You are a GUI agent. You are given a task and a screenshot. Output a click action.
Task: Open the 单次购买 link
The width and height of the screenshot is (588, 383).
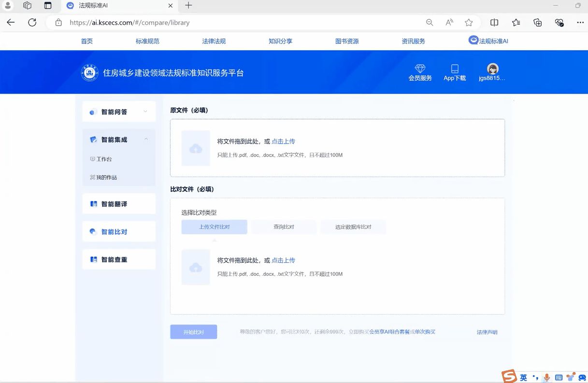[425, 332]
